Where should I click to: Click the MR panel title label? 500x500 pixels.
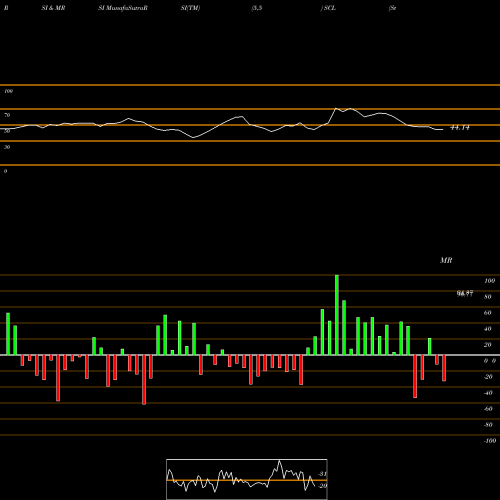[x=446, y=260]
